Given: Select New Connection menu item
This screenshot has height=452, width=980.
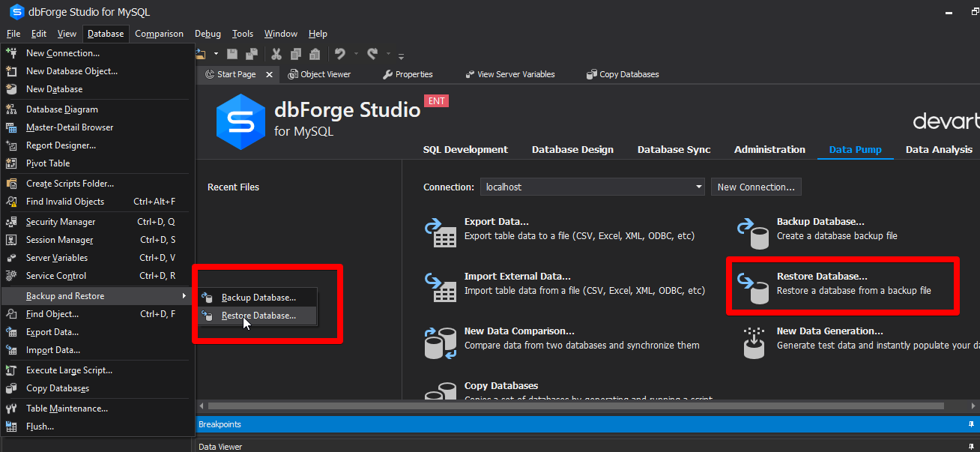Looking at the screenshot, I should pos(97,53).
